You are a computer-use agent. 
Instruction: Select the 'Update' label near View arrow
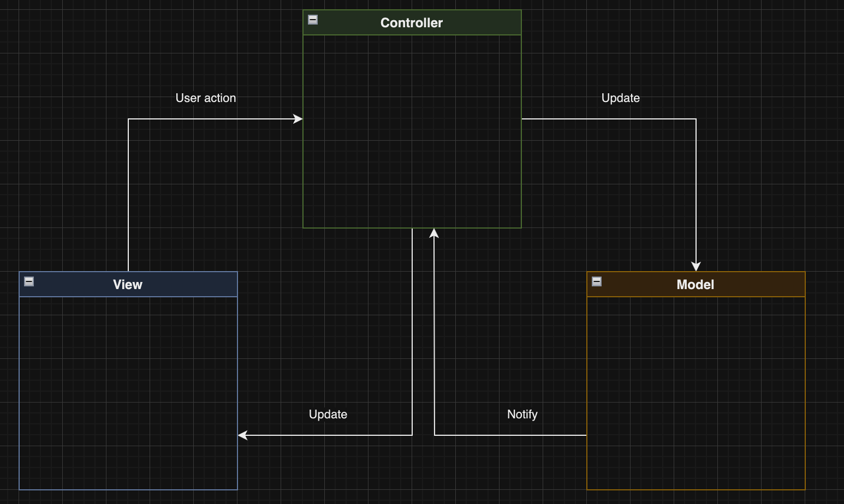click(328, 415)
